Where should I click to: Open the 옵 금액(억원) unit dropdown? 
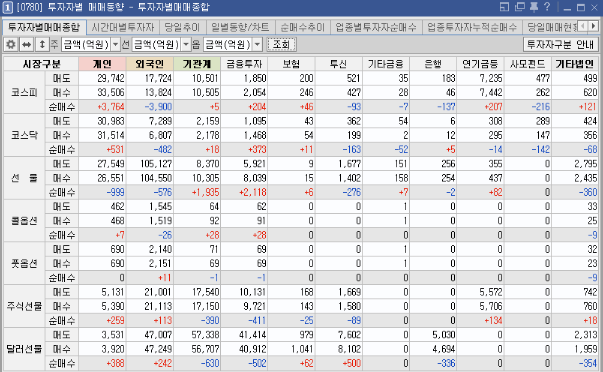coord(258,45)
